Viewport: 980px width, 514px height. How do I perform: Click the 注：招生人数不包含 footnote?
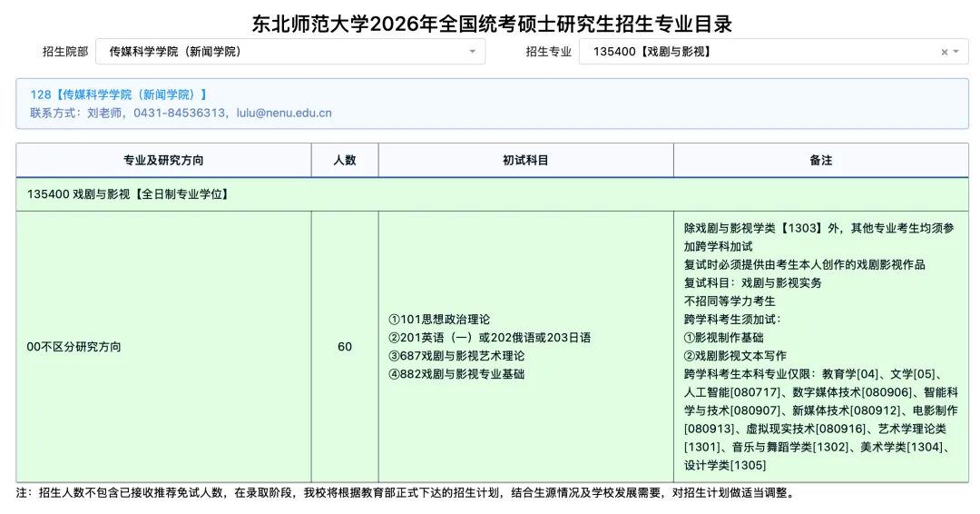(x=407, y=493)
